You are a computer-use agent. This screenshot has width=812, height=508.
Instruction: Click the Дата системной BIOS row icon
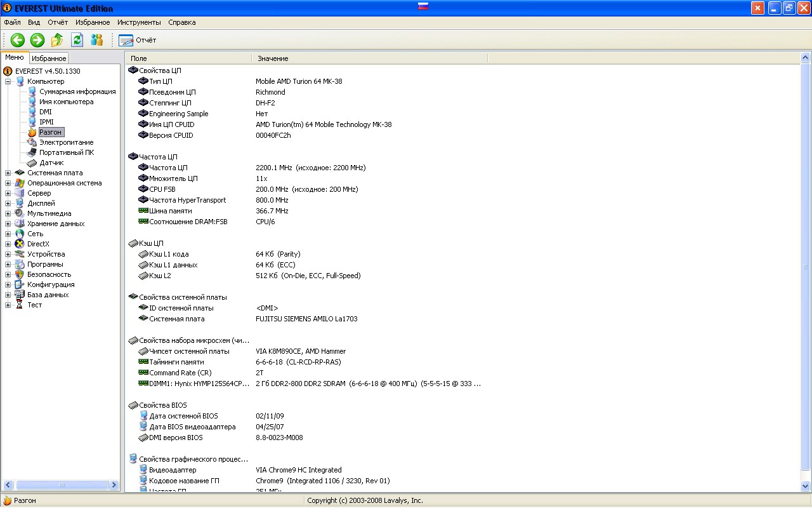tap(143, 415)
